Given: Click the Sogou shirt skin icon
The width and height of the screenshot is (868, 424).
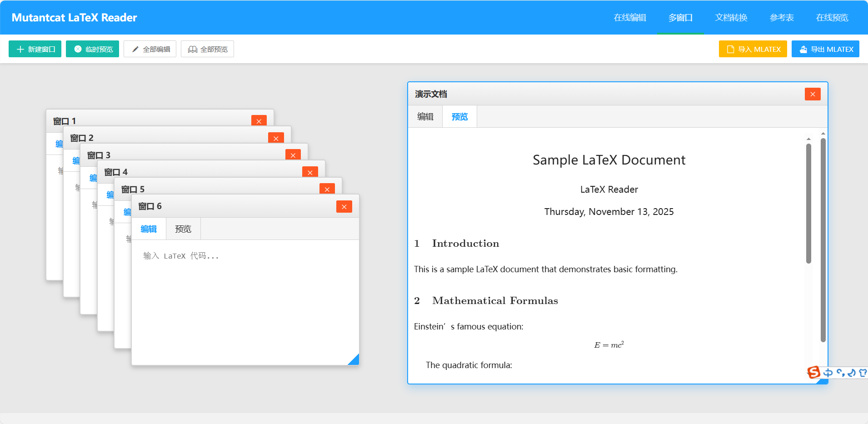Looking at the screenshot, I should (x=863, y=373).
